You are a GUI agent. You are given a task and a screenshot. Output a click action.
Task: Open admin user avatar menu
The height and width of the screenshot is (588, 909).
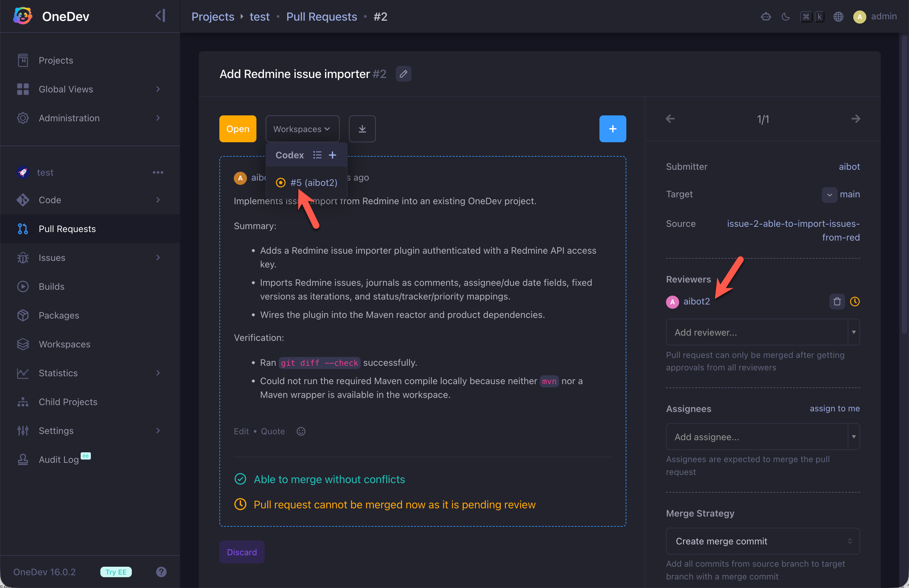pos(875,16)
